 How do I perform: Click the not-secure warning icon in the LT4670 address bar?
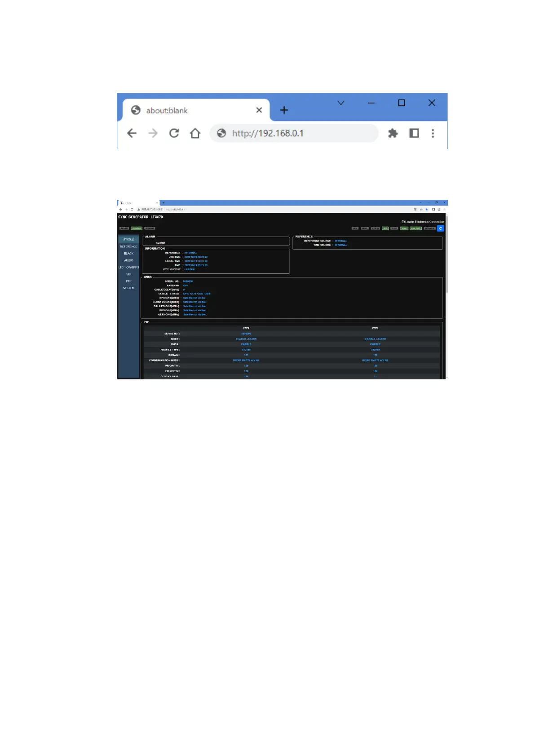[x=138, y=209]
